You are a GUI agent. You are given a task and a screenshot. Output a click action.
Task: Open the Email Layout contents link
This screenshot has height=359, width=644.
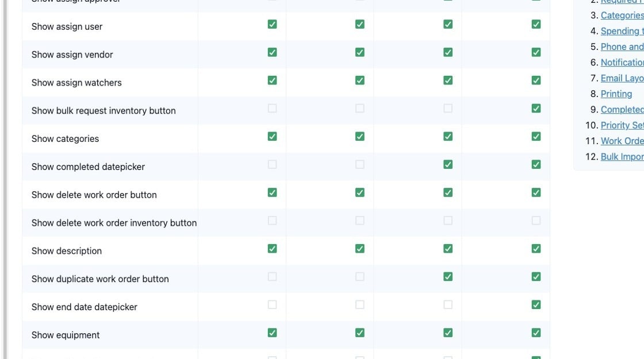point(622,78)
